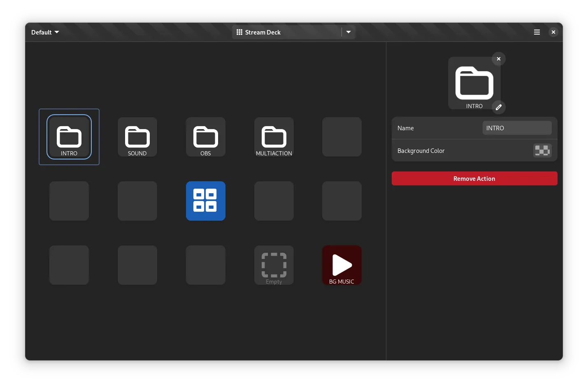Viewport: 588px width, 388px height.
Task: Remove the icon using preview X button
Action: coord(499,59)
